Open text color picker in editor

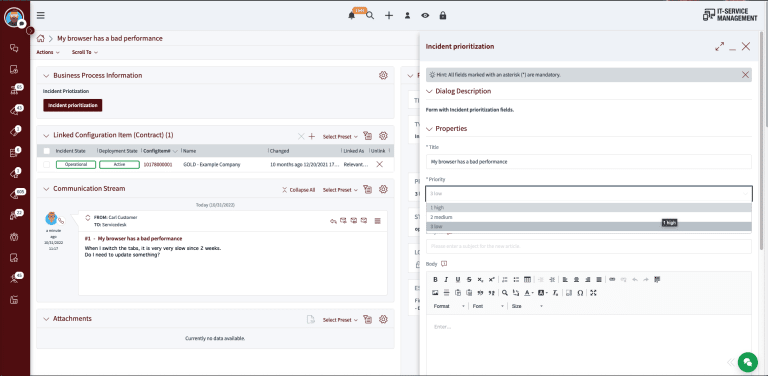click(x=529, y=293)
